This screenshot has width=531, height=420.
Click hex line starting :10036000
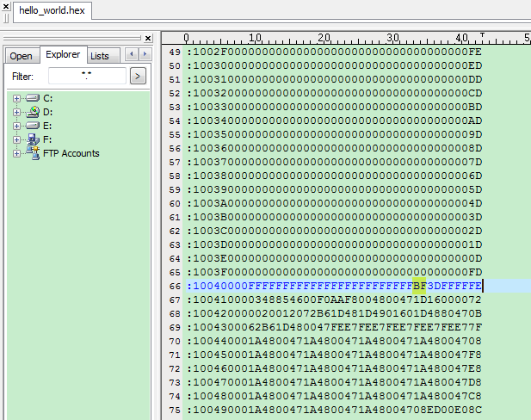pyautogui.click(x=334, y=148)
